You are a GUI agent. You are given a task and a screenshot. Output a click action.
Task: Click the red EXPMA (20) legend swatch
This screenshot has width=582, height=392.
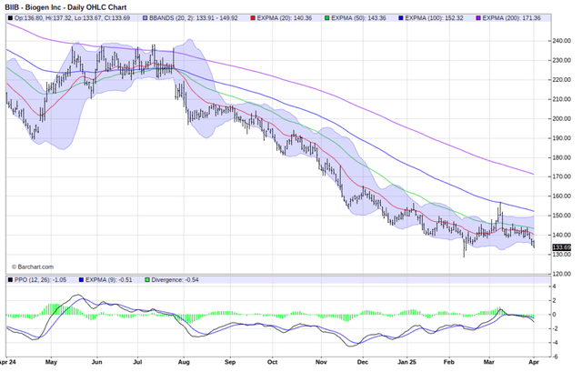(x=253, y=18)
